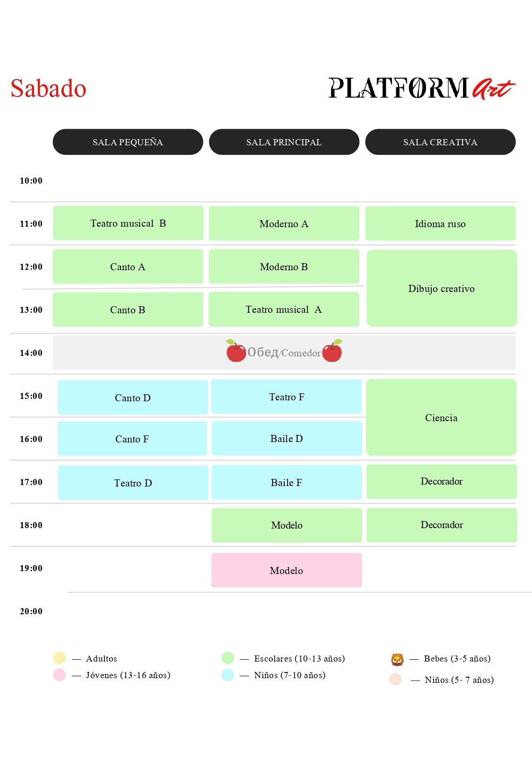Select the SALA PRINCIPAL header
This screenshot has width=532, height=769.
pos(284,142)
